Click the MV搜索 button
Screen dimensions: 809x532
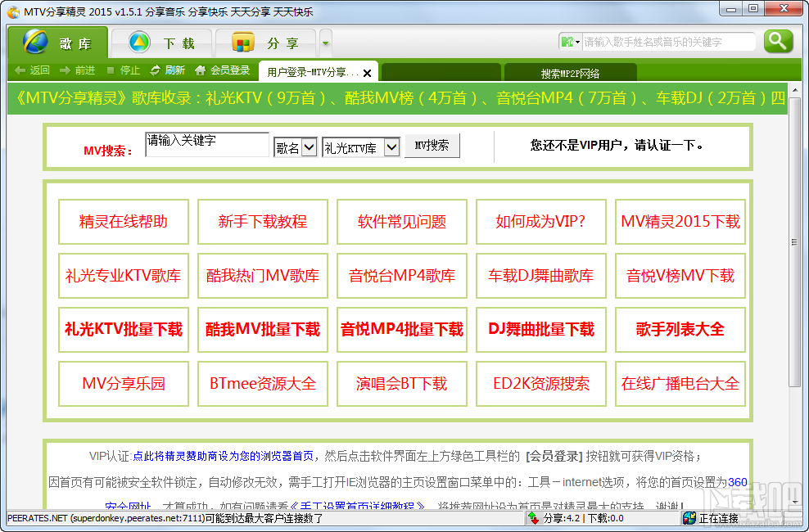coord(432,146)
